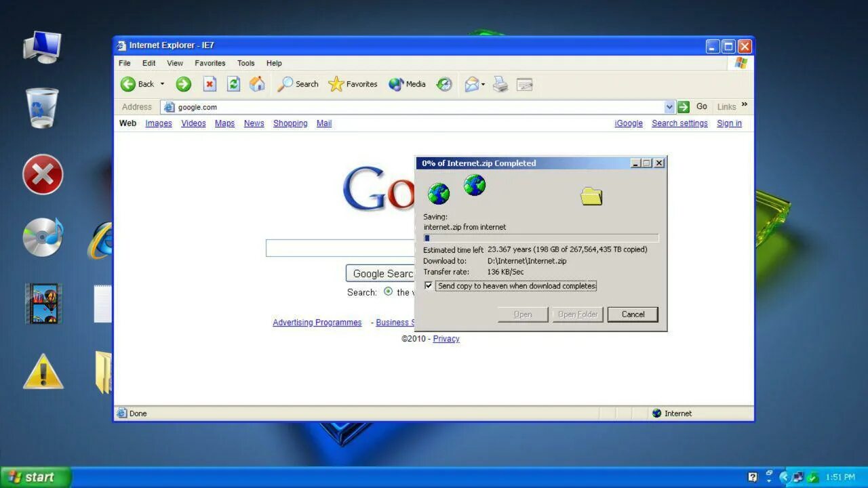This screenshot has width=868, height=488.
Task: Open the CD music desktop icon
Action: click(x=43, y=237)
